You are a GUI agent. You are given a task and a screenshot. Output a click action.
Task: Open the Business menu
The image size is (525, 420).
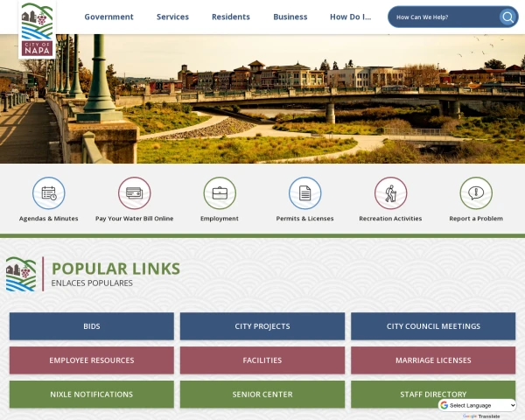(x=290, y=17)
